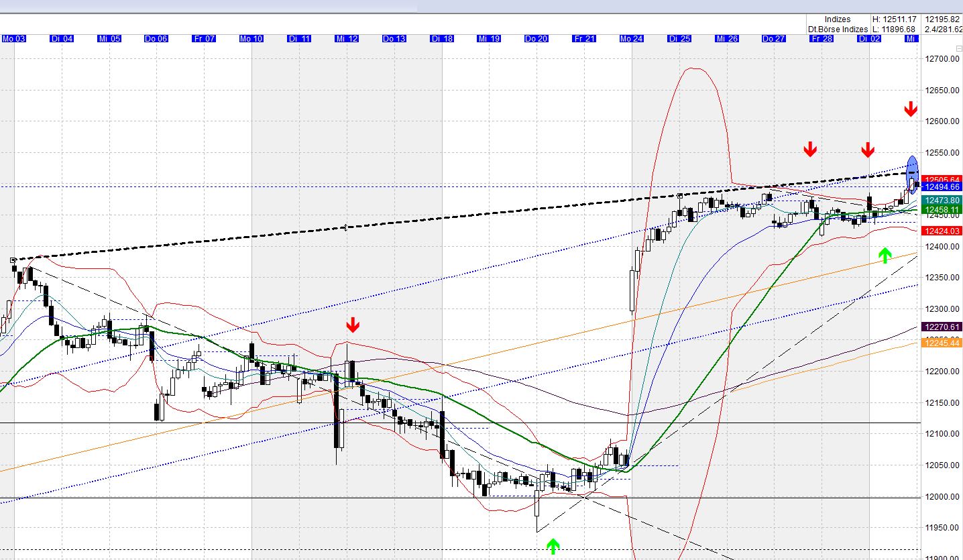Click the "Mi 12" date label
This screenshot has width=963, height=560.
[x=347, y=39]
